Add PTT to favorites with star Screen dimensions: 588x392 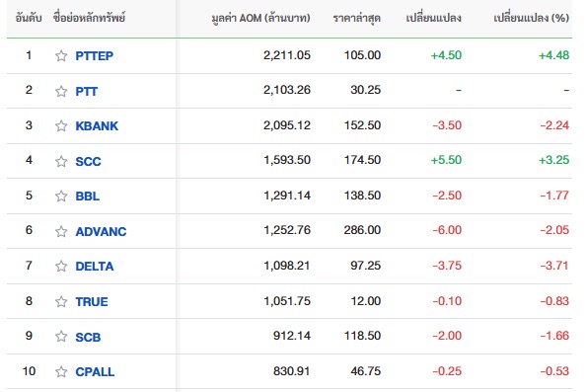(x=61, y=91)
